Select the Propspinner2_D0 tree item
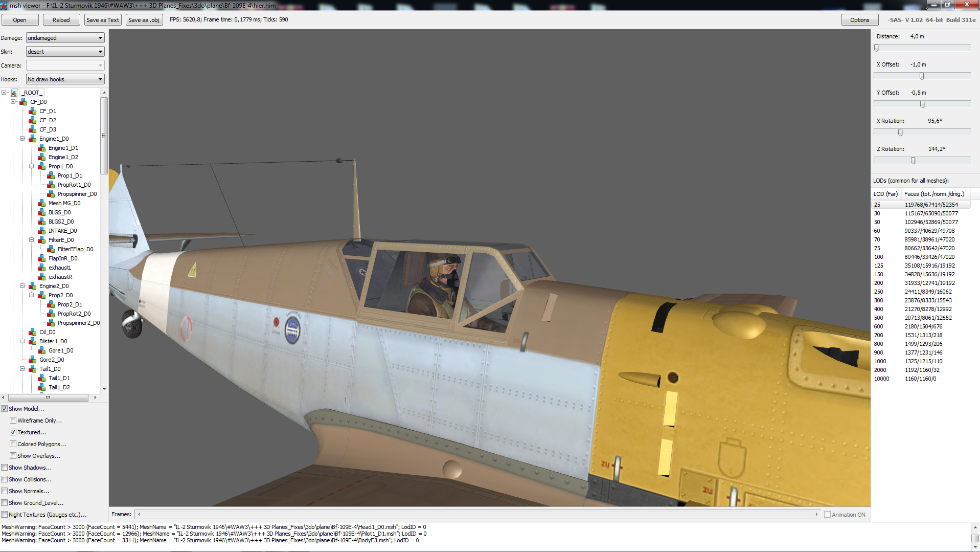980x552 pixels. (78, 323)
